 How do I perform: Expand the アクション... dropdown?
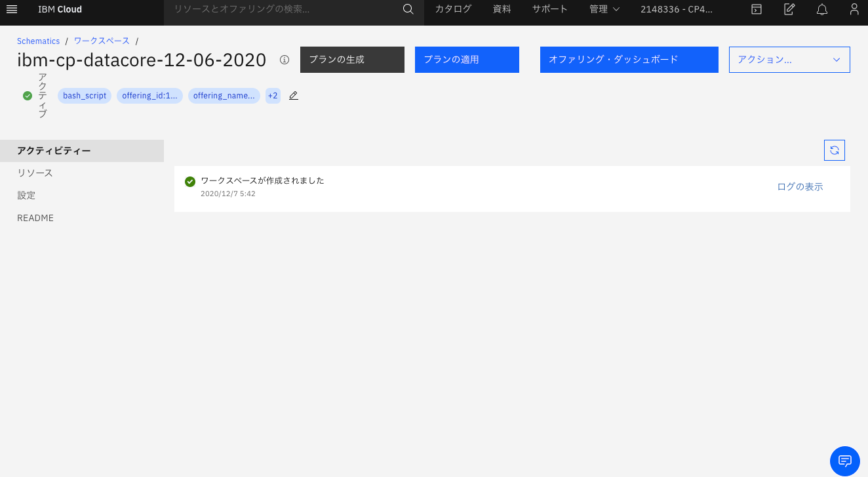pyautogui.click(x=789, y=60)
